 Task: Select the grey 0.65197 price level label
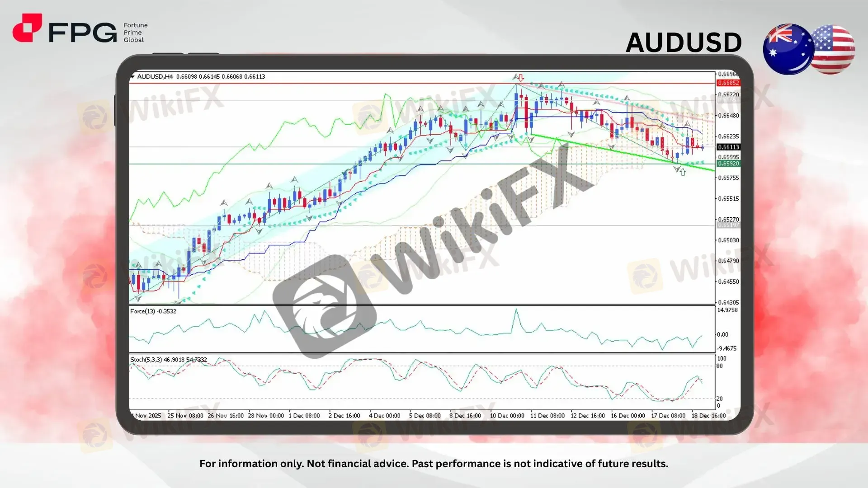(728, 225)
